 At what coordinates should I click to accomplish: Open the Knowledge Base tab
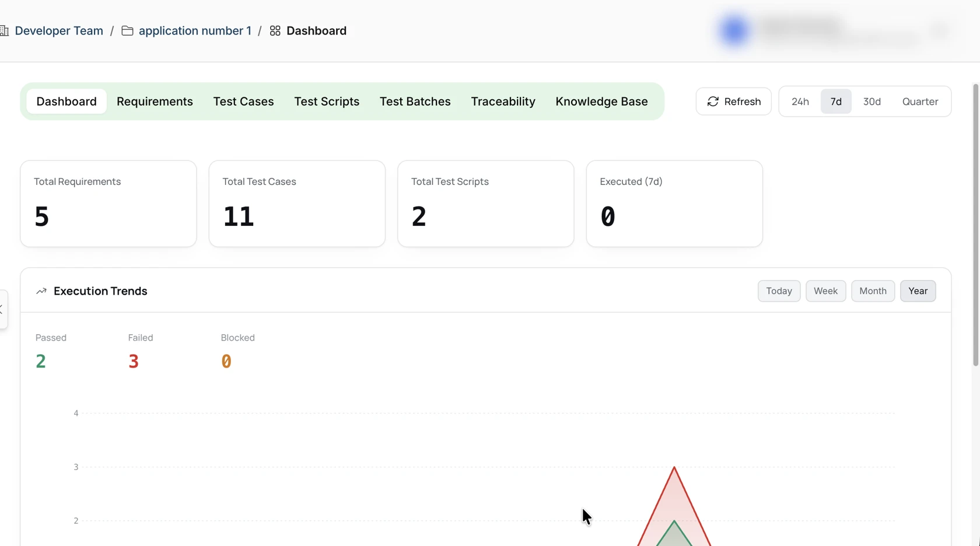[601, 101]
